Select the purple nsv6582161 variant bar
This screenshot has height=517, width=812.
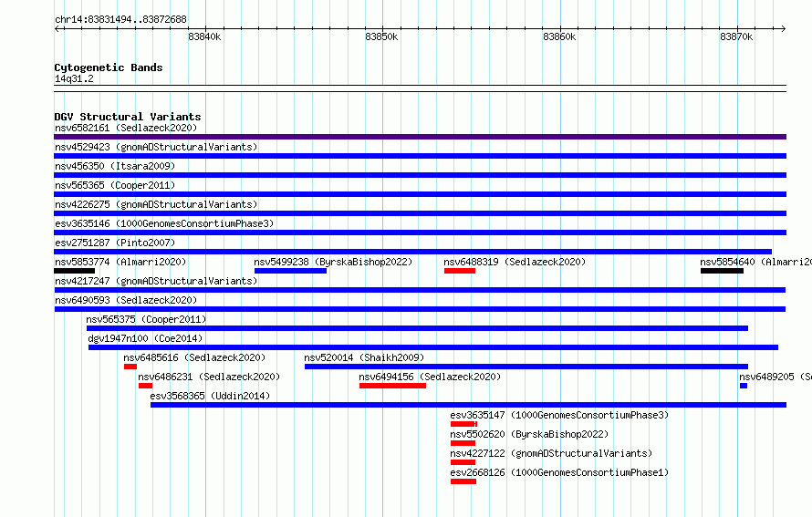pyautogui.click(x=420, y=137)
